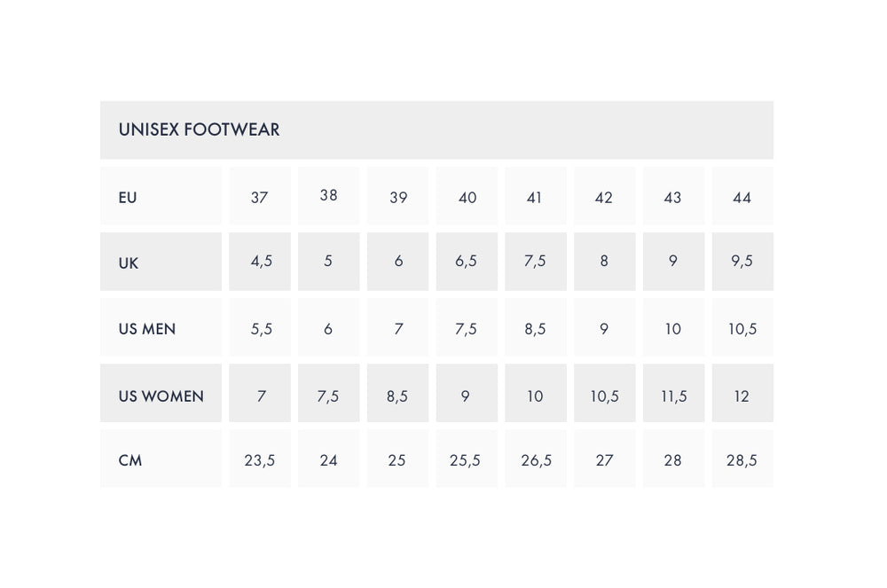Select US WOMEN size 12 cell
Screen dimensions: 887x588
(742, 396)
